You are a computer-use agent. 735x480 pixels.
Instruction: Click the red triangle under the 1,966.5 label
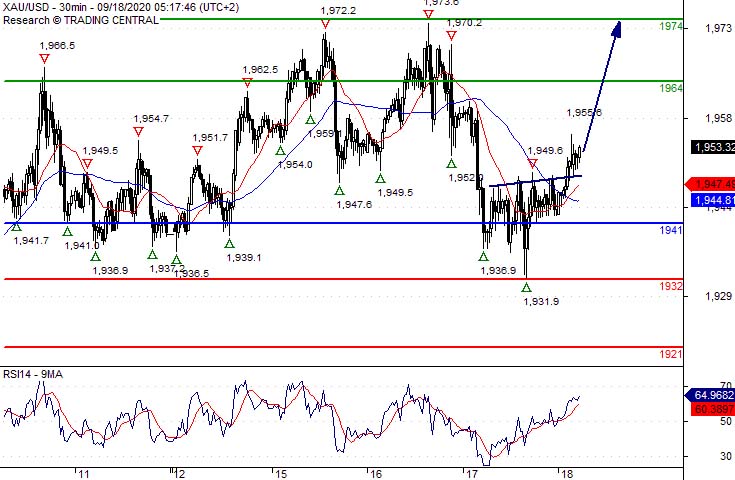[44, 59]
